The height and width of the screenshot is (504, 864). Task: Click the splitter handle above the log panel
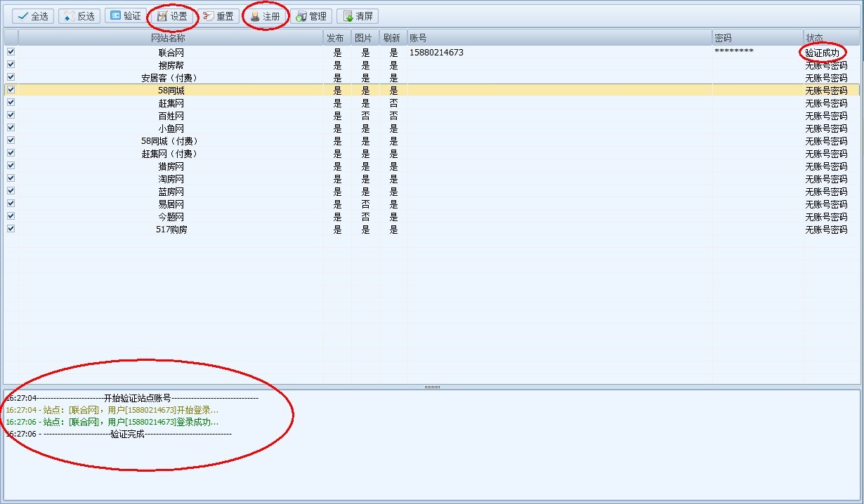432,387
